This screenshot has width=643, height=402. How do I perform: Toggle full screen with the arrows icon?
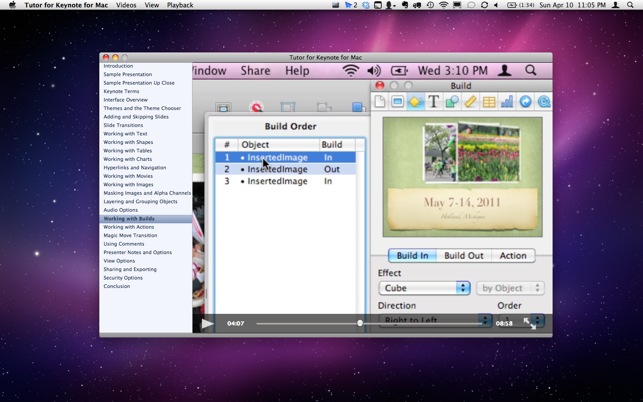pyautogui.click(x=529, y=323)
